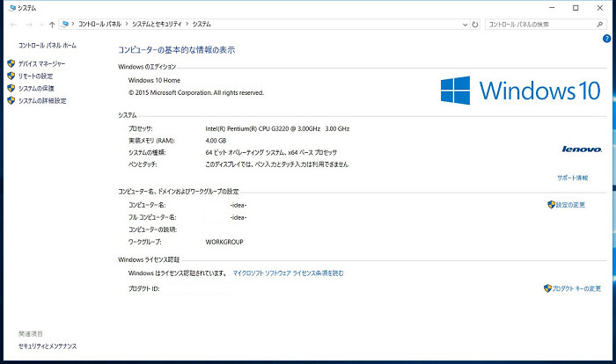
Task: Open Remote settings (リモートの設定) link
Action: [35, 76]
